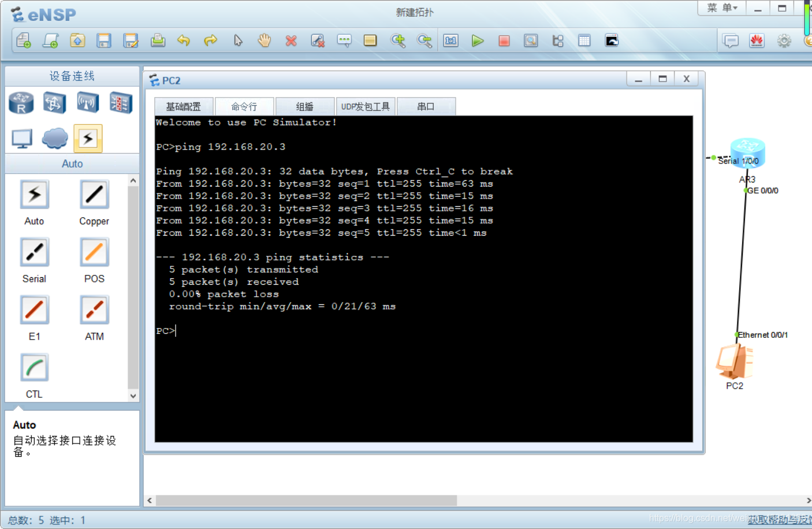The image size is (812, 529).
Task: Print the topology
Action: [x=158, y=40]
